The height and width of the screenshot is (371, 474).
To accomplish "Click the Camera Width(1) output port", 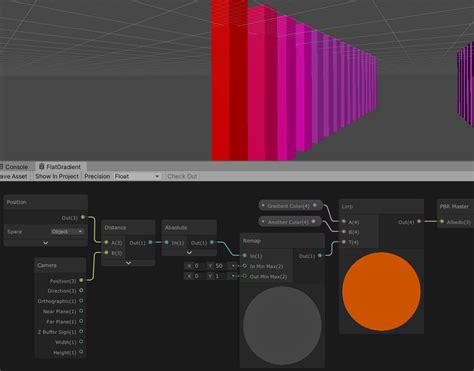I will tap(81, 342).
